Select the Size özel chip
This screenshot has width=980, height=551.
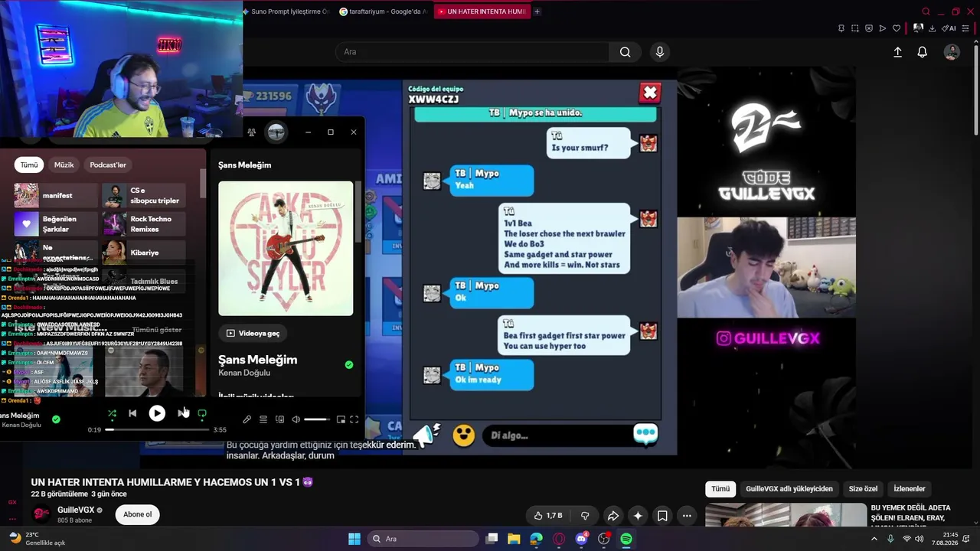point(864,489)
